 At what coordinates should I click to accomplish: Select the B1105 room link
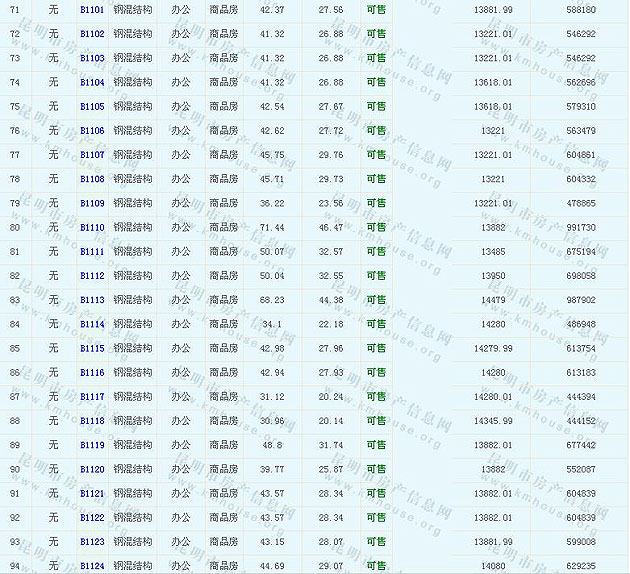pyautogui.click(x=92, y=106)
